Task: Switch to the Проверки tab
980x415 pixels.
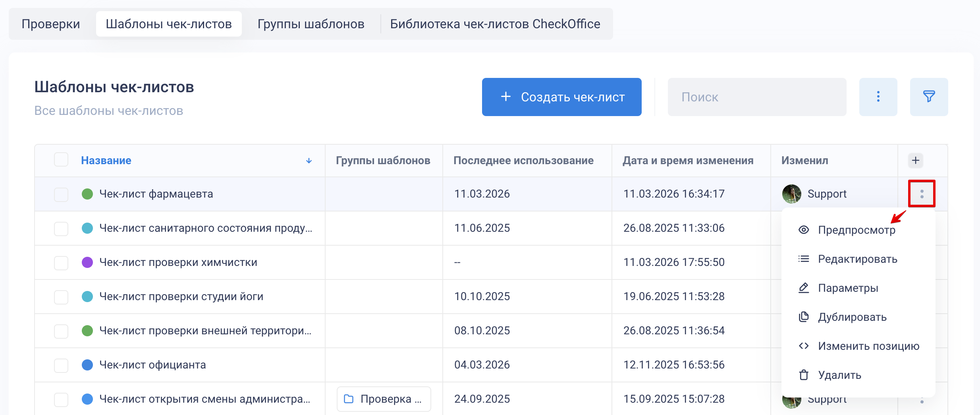Action: (x=51, y=24)
